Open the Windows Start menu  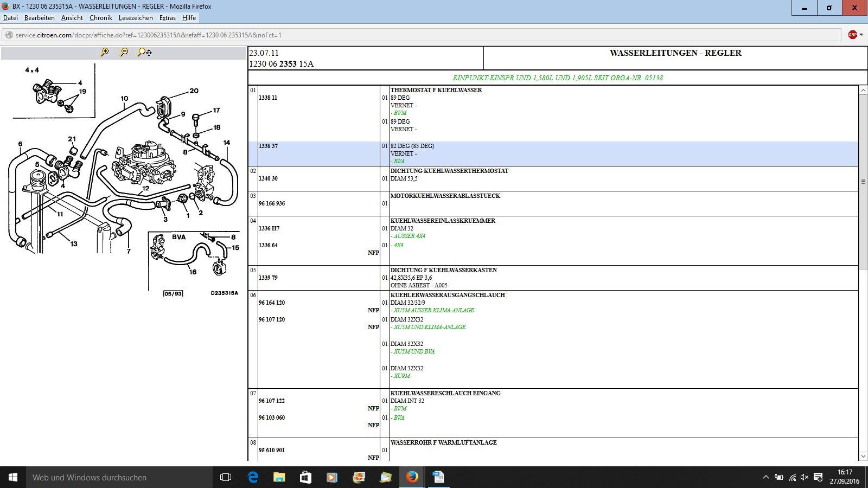13,477
